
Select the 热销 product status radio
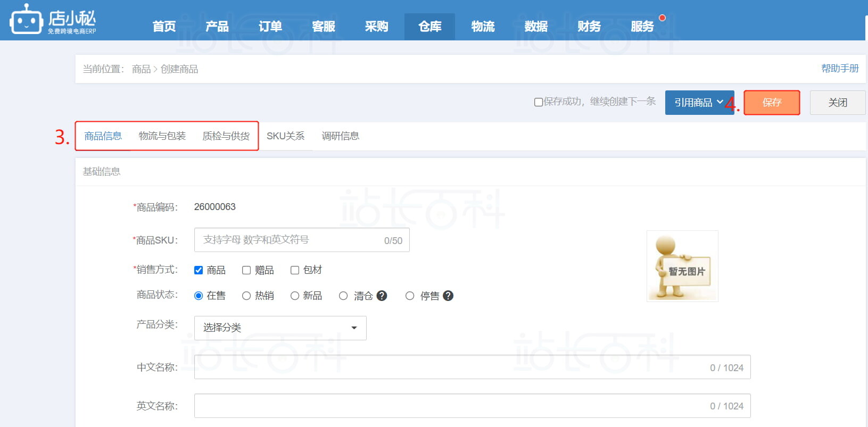[x=246, y=296]
